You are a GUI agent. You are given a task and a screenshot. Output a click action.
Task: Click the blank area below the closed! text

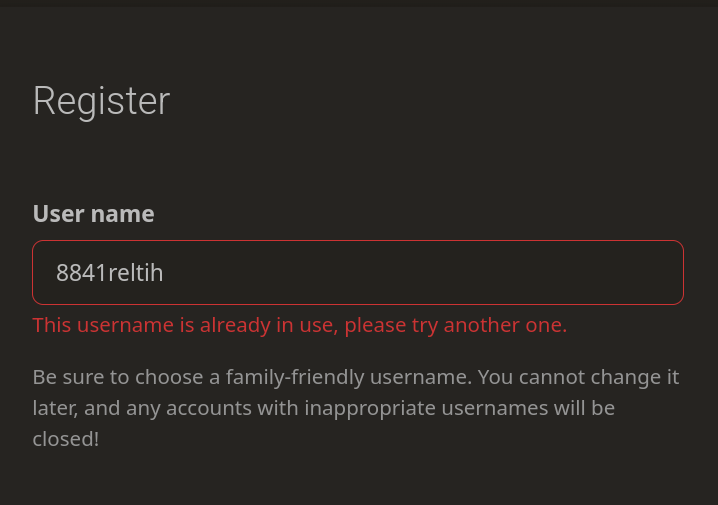(359, 478)
